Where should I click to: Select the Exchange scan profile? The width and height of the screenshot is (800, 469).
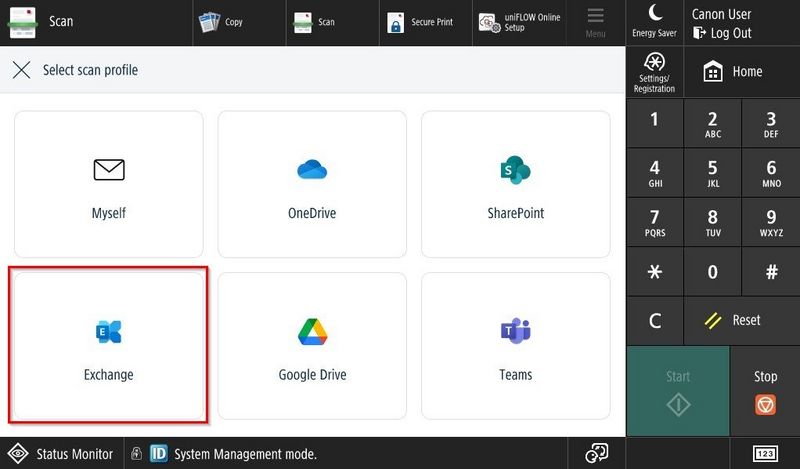tap(108, 345)
